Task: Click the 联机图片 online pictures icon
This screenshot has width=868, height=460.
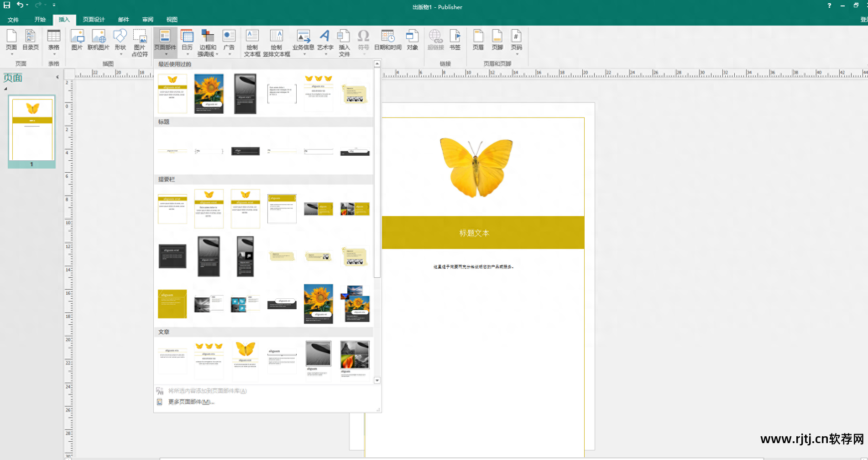Action: pos(99,40)
